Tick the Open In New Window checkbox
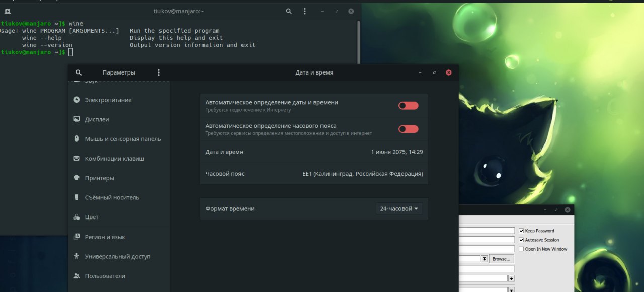644x292 pixels. tap(521, 249)
